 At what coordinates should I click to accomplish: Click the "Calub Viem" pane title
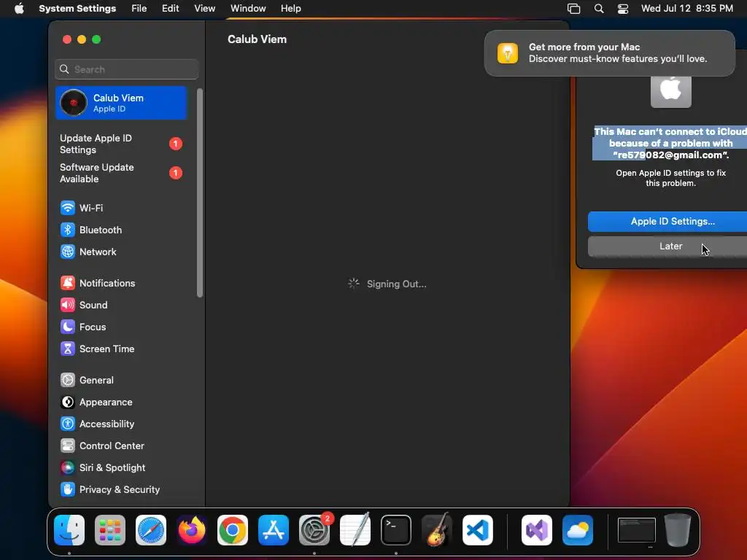tap(258, 39)
